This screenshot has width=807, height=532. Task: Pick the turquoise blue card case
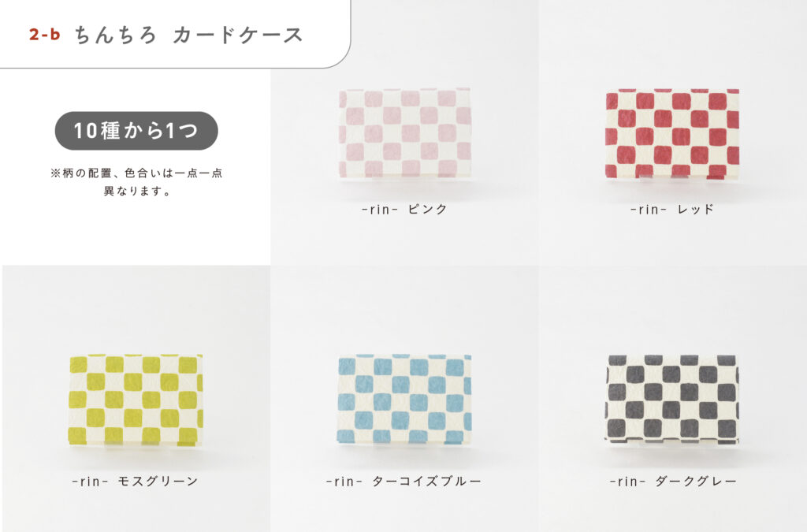pos(404,400)
